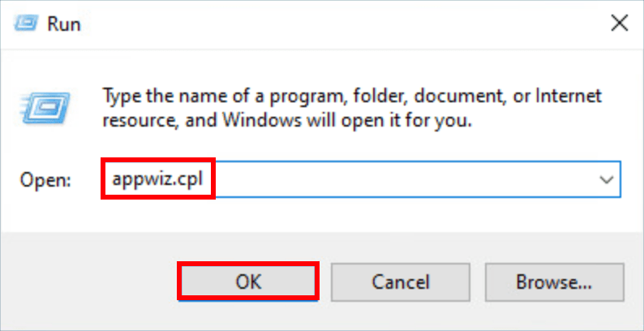This screenshot has height=331, width=644.
Task: Click the large Run program icon
Action: pos(45,107)
